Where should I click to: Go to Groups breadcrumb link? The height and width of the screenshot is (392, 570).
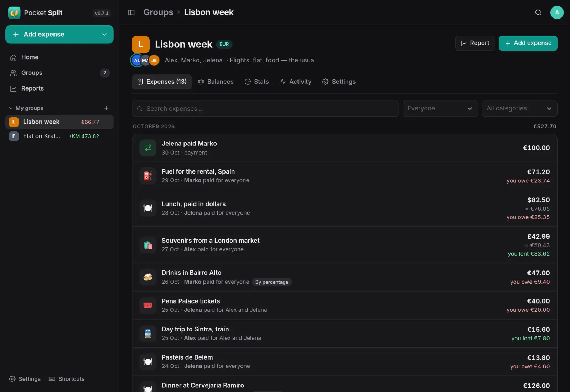(x=158, y=12)
